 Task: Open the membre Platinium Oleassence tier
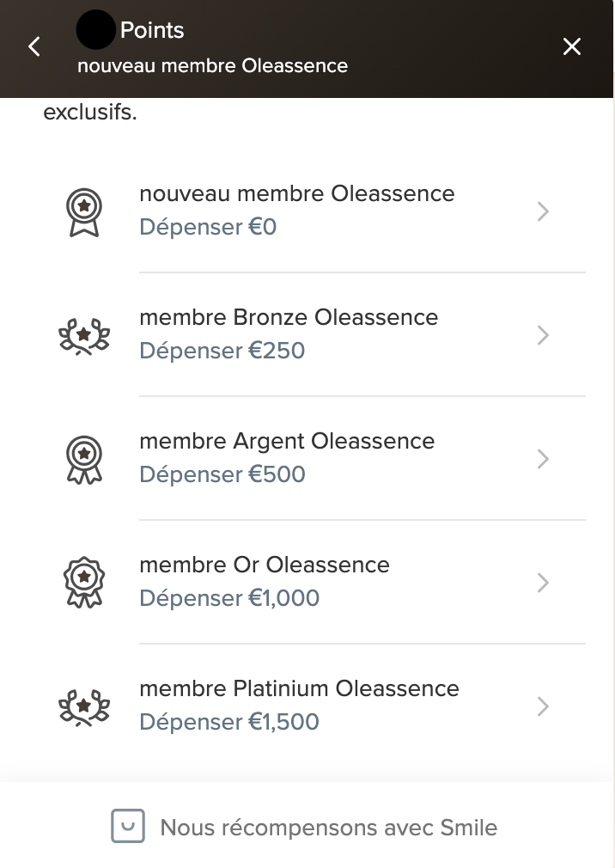pos(299,689)
